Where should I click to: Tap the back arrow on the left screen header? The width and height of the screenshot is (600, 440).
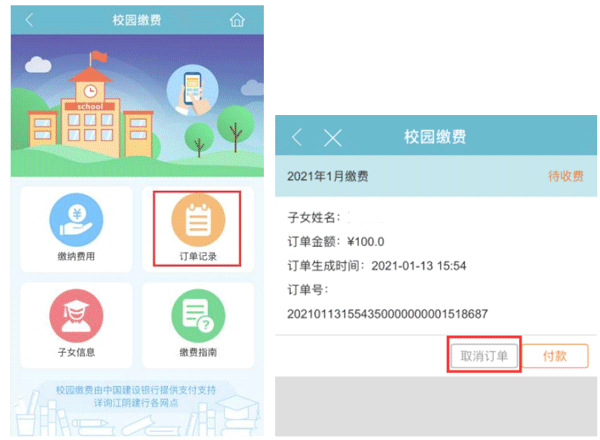(30, 20)
